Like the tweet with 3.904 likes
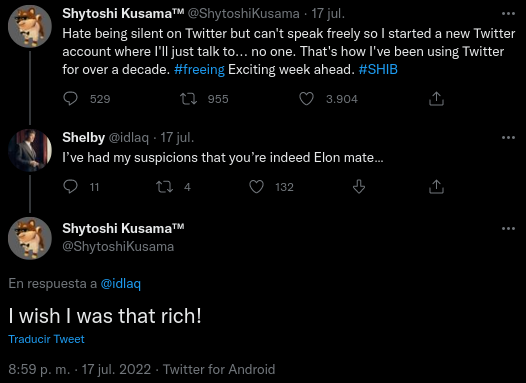 click(x=306, y=99)
